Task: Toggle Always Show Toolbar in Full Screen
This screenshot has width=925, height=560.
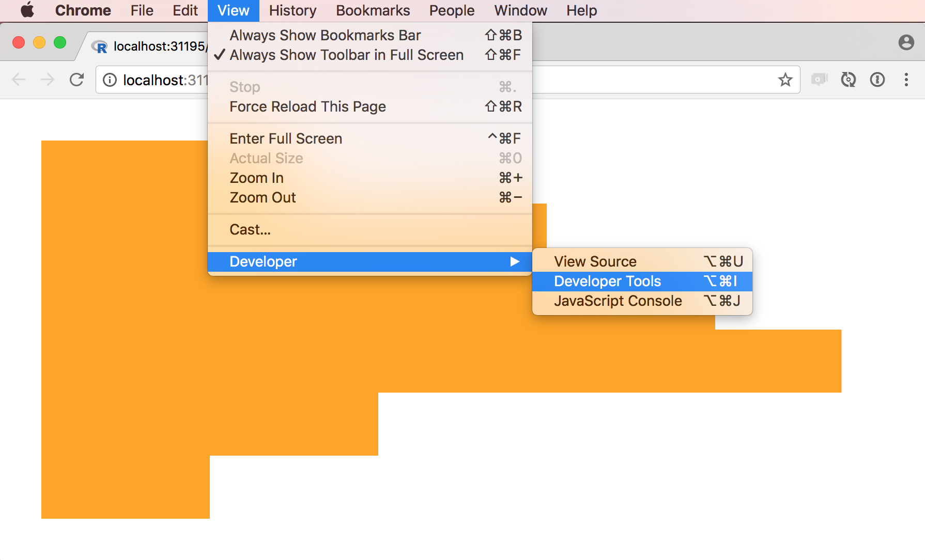Action: (370, 55)
